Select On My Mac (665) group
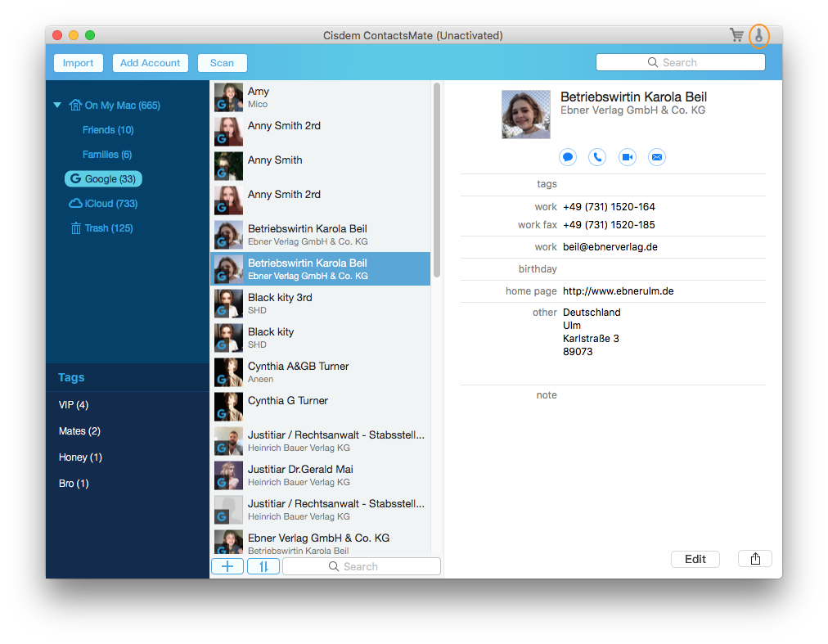This screenshot has height=644, width=828. coord(123,105)
